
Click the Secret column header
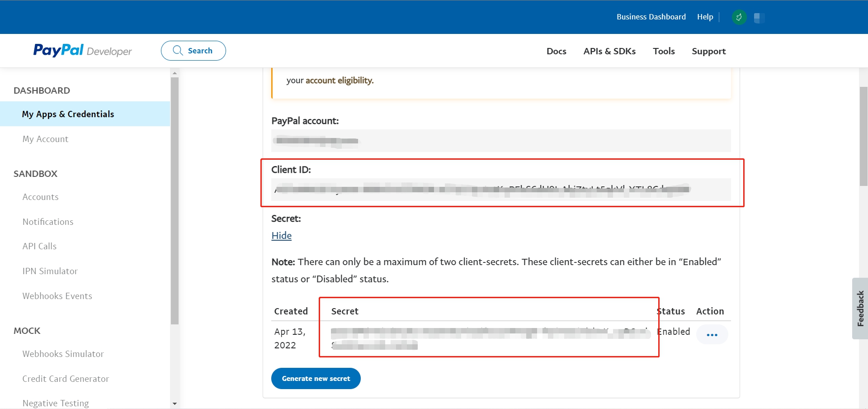point(344,311)
